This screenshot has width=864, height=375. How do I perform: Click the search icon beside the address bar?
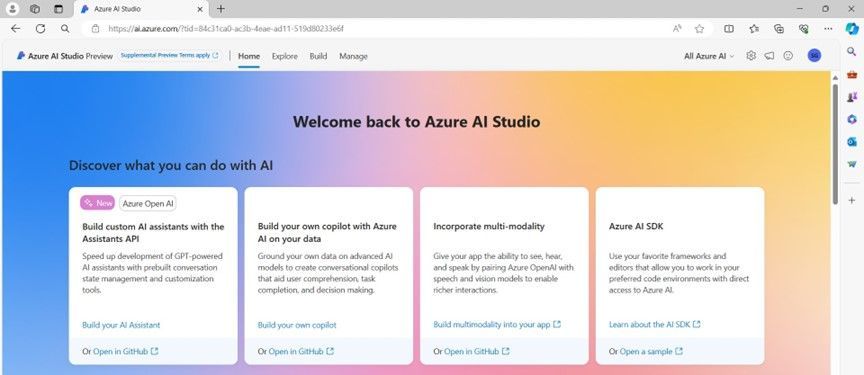[x=65, y=29]
